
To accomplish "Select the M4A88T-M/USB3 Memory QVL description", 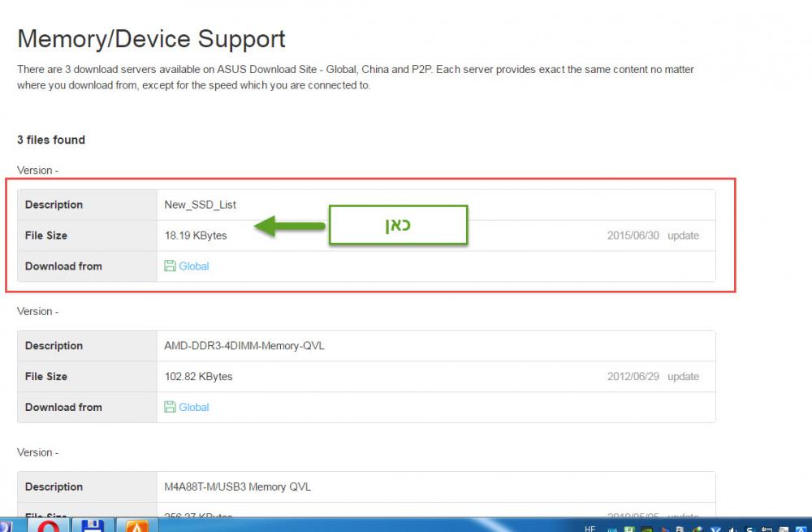I will pyautogui.click(x=237, y=487).
